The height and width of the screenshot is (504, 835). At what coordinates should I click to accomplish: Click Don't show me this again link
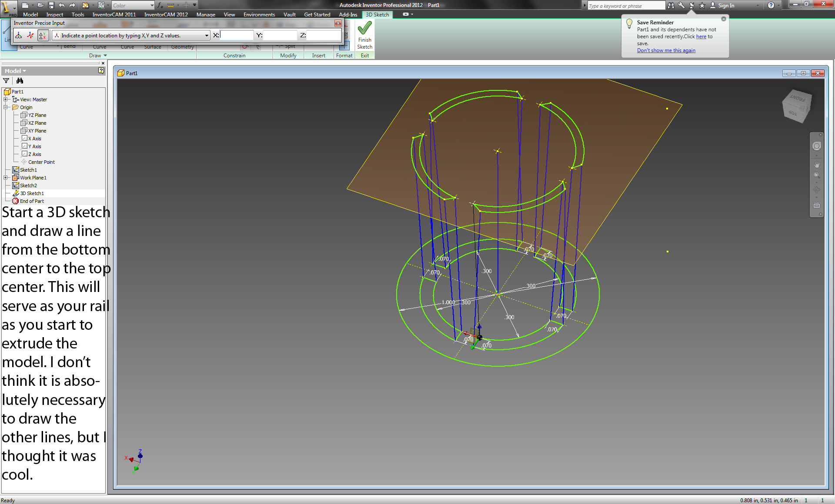point(666,50)
